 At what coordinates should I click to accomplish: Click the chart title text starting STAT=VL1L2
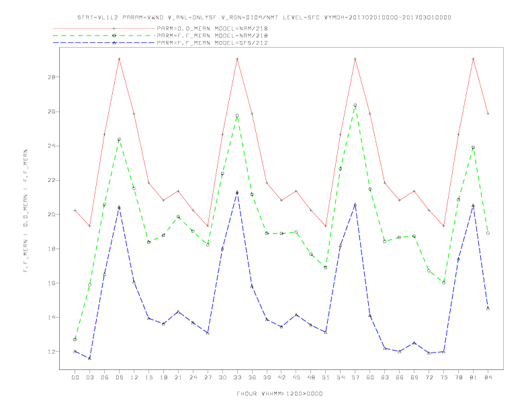pos(264,17)
